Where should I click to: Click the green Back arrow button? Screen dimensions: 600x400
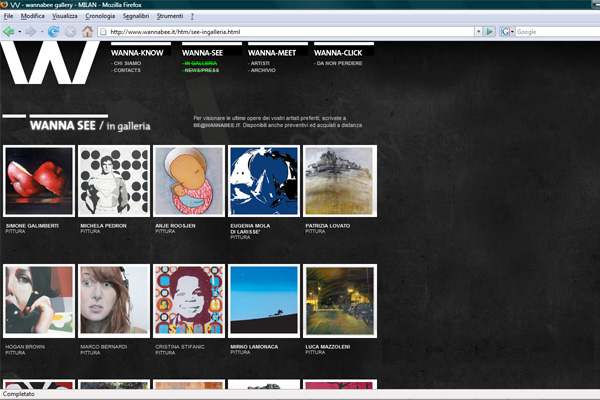pyautogui.click(x=9, y=32)
